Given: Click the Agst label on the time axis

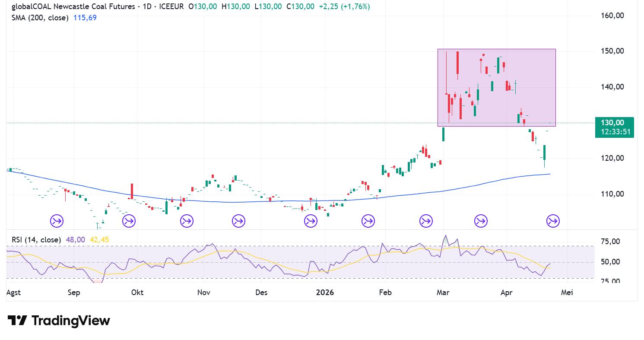Looking at the screenshot, I should tap(13, 292).
